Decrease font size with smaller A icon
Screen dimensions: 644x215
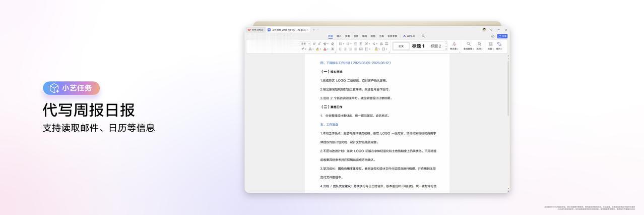319,44
